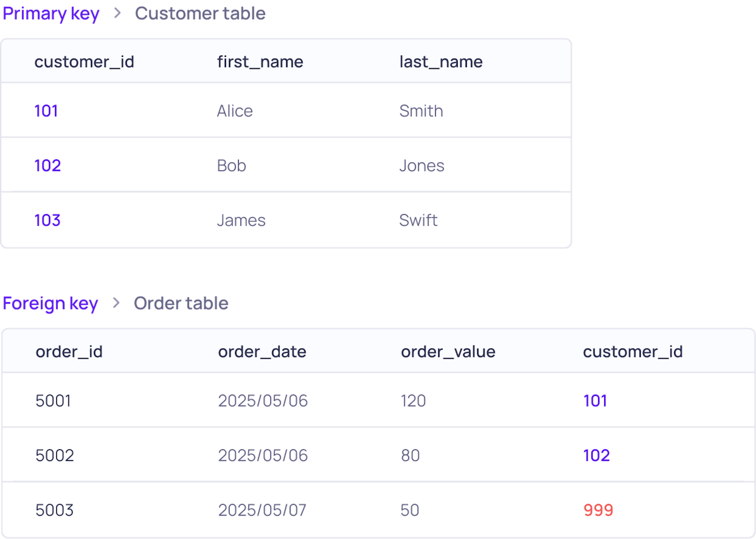Click the 2025/05/07 order date cell

pos(262,510)
